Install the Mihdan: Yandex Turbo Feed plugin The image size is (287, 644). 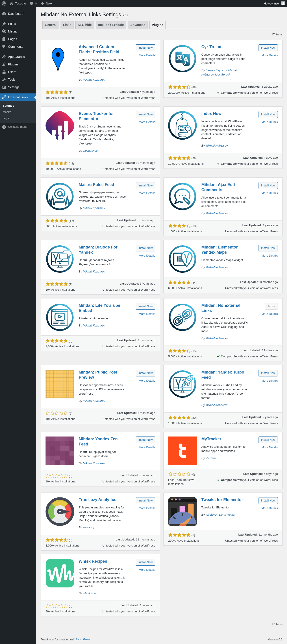coord(268,373)
